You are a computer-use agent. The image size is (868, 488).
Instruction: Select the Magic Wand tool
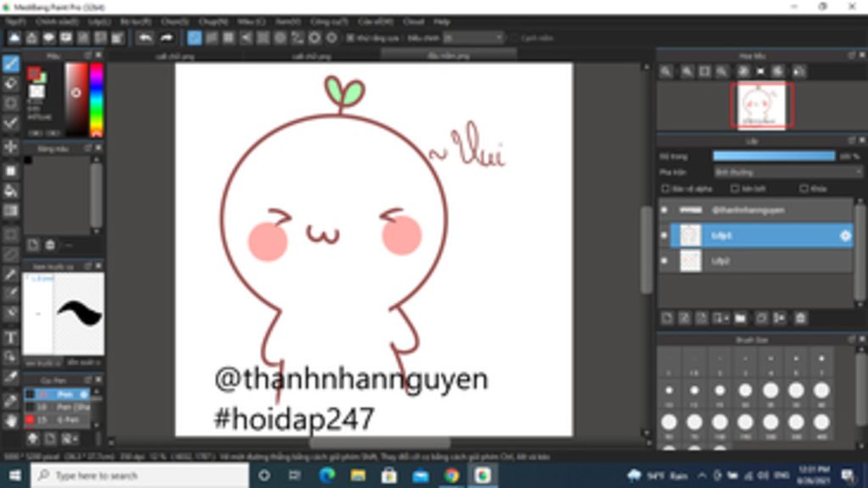(x=10, y=274)
